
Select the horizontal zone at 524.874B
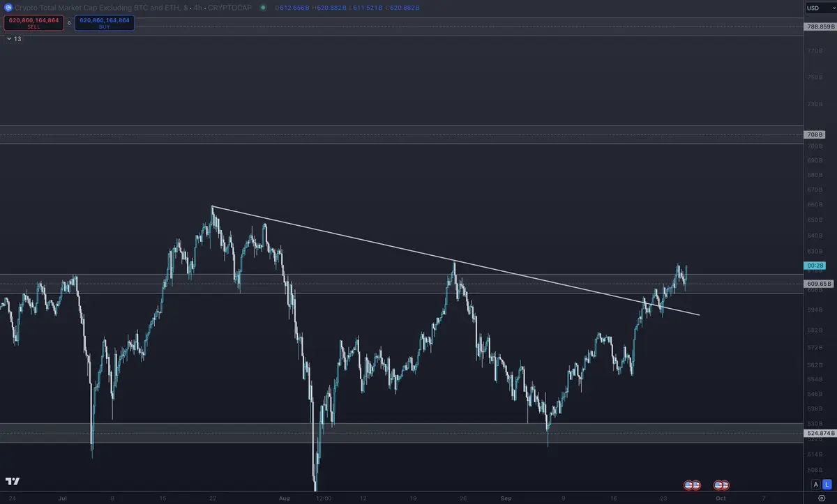pos(402,433)
